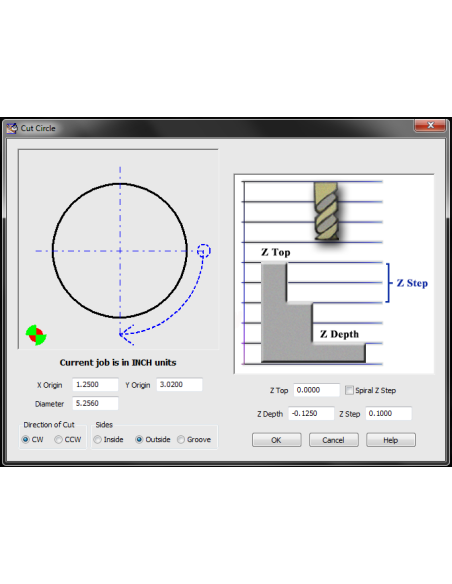Viewport: 452px width, 584px height.
Task: Confirm with the OK button
Action: pos(277,440)
